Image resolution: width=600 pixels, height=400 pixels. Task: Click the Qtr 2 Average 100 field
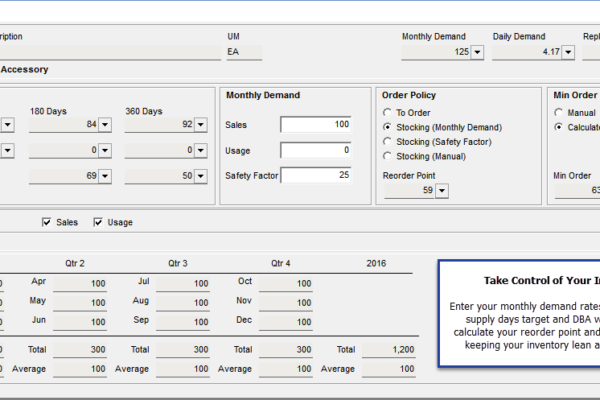(x=80, y=369)
